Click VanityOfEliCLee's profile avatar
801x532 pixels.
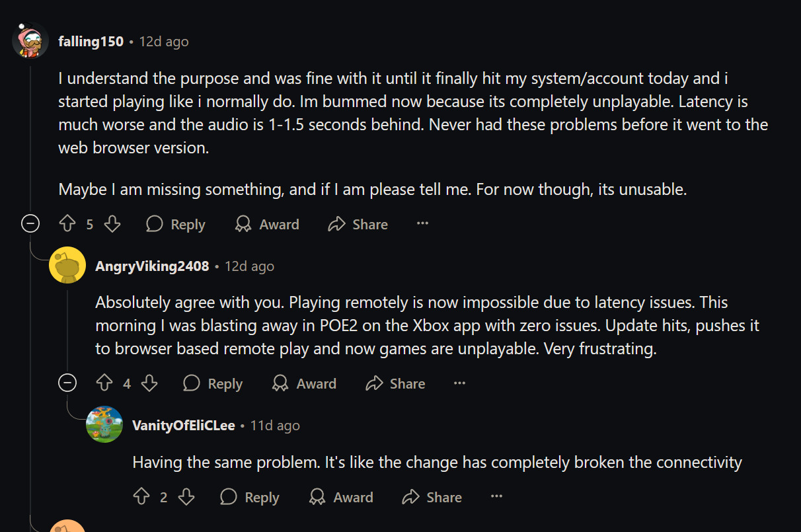[104, 425]
